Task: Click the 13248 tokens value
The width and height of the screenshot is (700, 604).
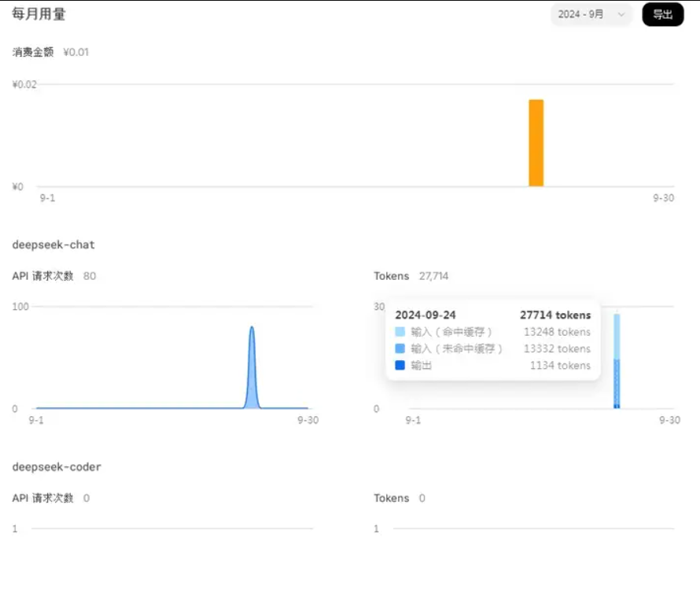Action: (557, 332)
